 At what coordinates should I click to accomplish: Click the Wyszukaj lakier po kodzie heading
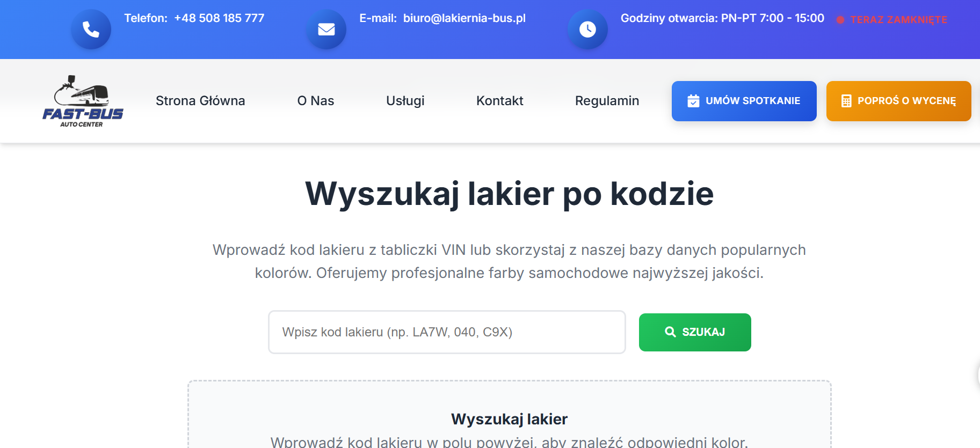[x=509, y=194]
